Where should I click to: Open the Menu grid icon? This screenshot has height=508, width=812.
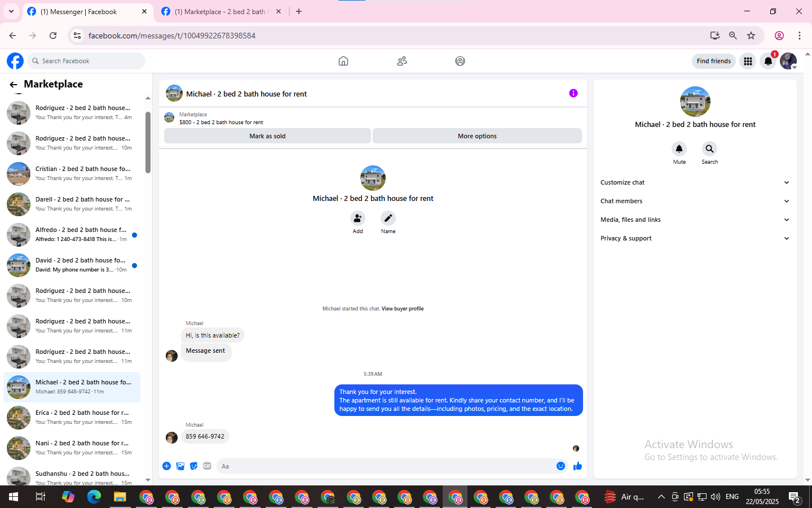coord(748,61)
